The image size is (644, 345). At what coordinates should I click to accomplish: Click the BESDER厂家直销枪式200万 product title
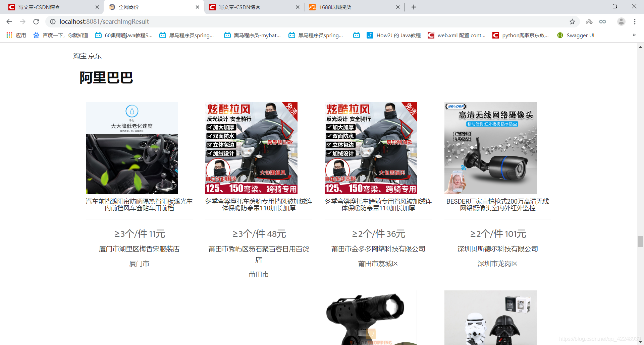[498, 205]
